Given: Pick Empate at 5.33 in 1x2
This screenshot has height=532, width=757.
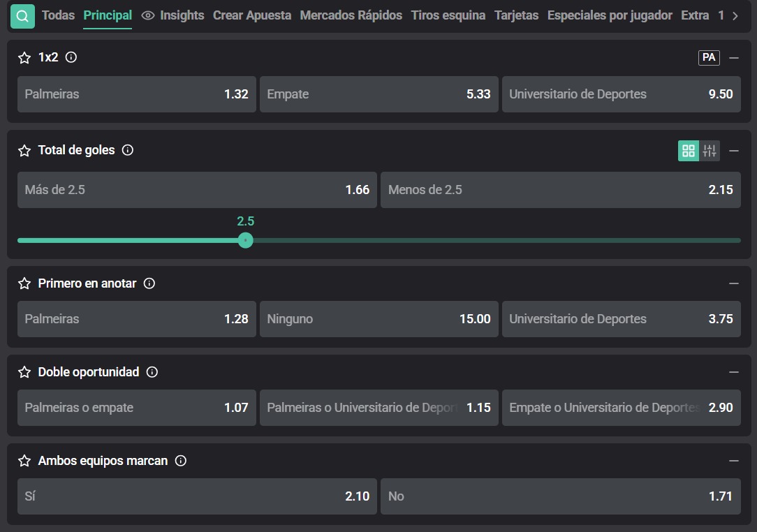Looking at the screenshot, I should click(x=379, y=94).
